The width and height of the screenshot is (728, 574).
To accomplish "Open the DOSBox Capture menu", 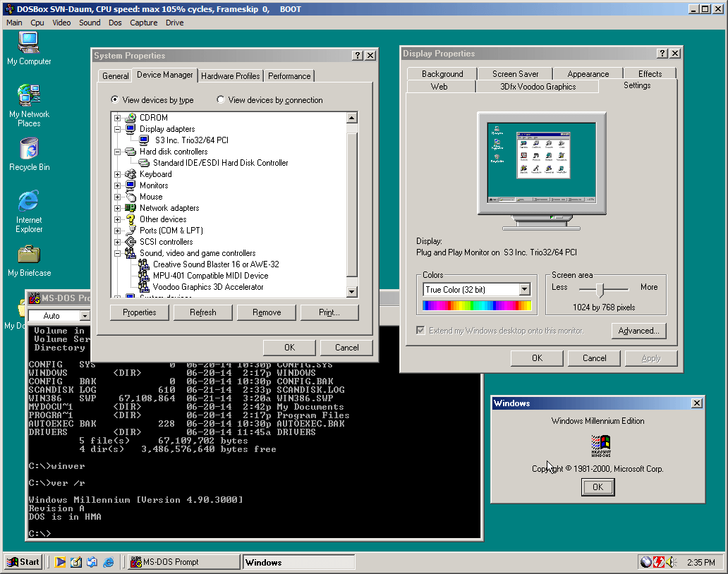I will click(x=143, y=23).
